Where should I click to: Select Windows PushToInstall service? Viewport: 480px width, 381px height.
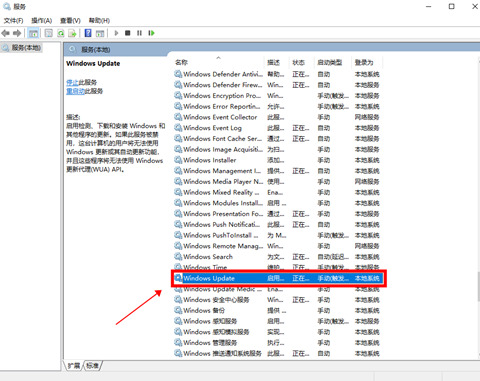pyautogui.click(x=277, y=235)
